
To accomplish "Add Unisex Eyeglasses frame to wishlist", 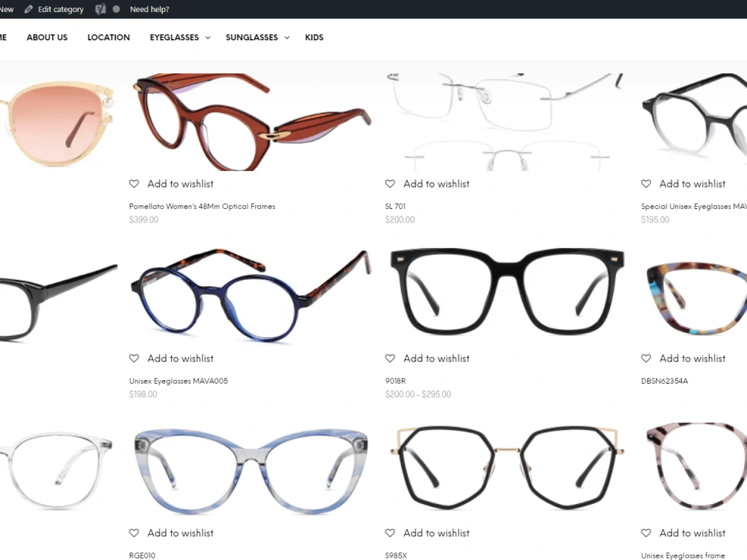I will (x=692, y=533).
